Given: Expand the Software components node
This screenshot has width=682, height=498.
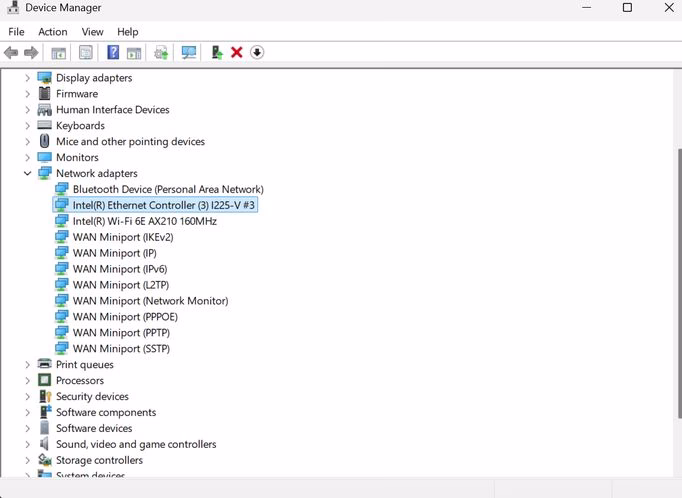Looking at the screenshot, I should [x=27, y=412].
